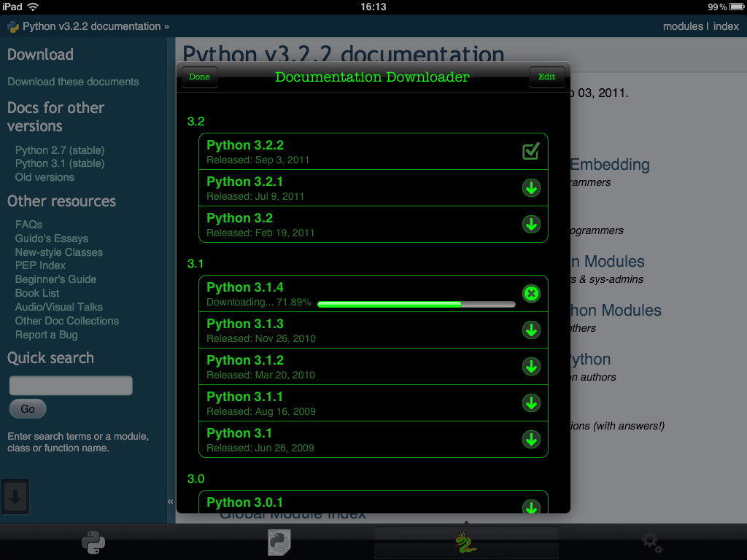Download Python 3.2 docs via arrow icon
The image size is (747, 560).
click(531, 225)
